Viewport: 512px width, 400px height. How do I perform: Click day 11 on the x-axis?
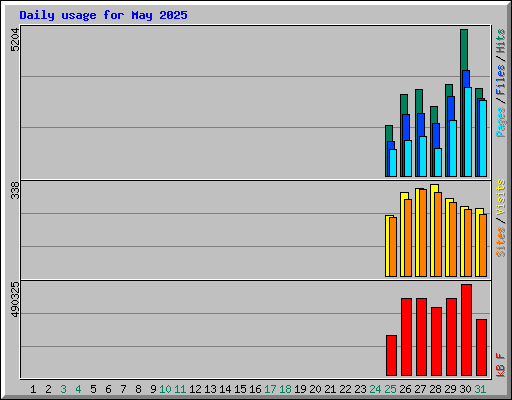pyautogui.click(x=180, y=389)
